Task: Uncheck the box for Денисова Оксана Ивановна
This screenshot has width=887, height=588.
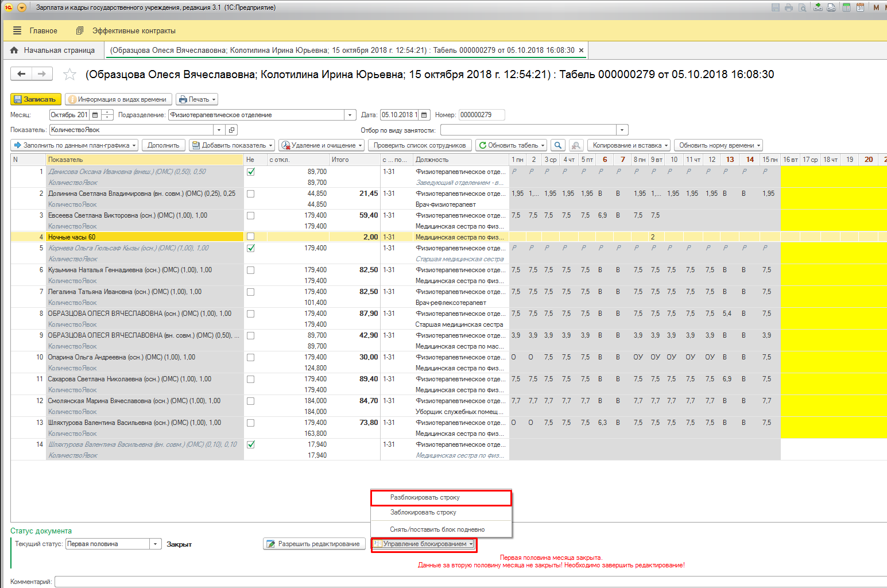Action: click(251, 172)
